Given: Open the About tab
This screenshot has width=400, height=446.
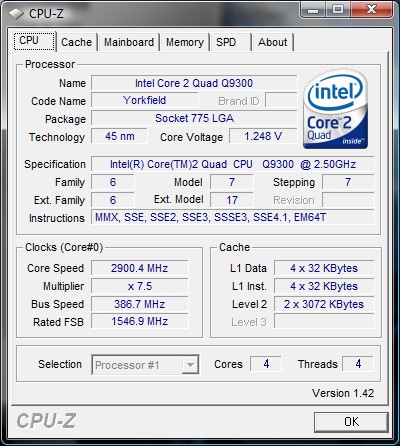Looking at the screenshot, I should coord(273,42).
